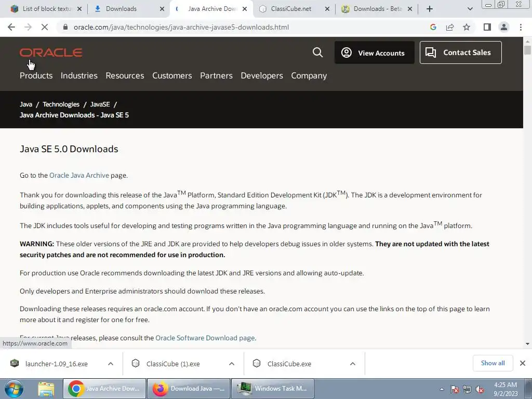The height and width of the screenshot is (399, 532).
Task: Bookmark this page with the star
Action: pos(467,27)
